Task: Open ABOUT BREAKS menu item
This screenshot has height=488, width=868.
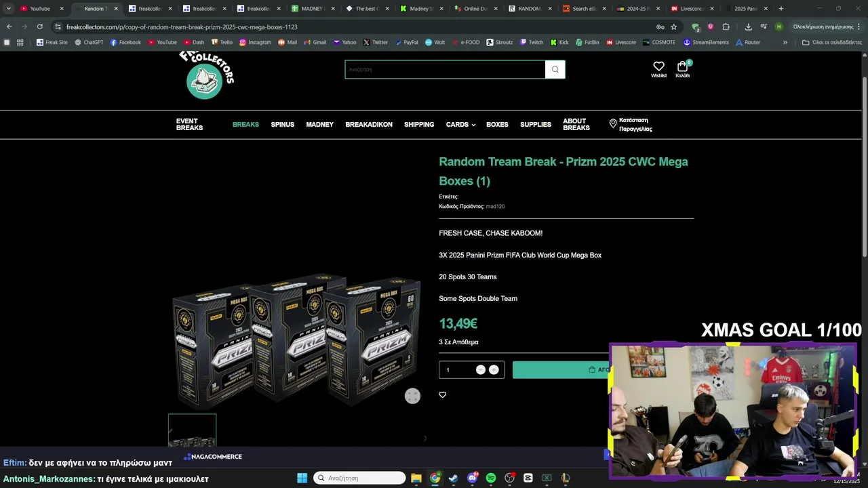Action: 576,125
